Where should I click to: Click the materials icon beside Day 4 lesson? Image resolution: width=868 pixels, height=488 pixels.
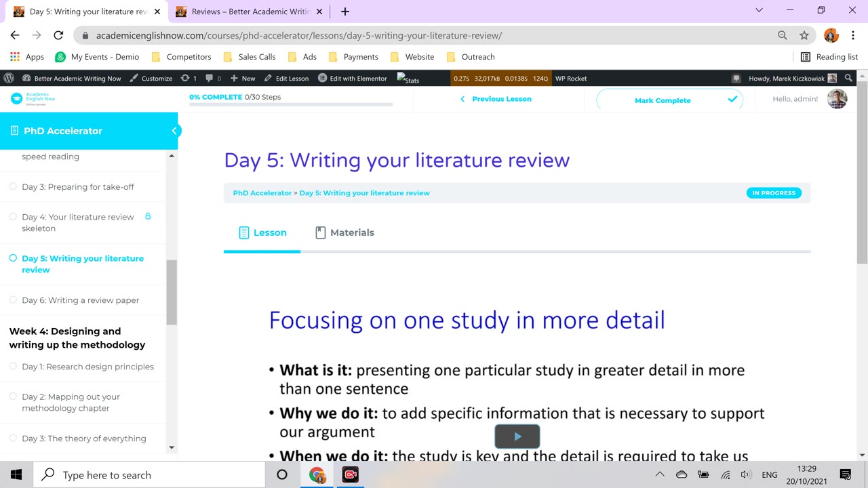pyautogui.click(x=148, y=216)
